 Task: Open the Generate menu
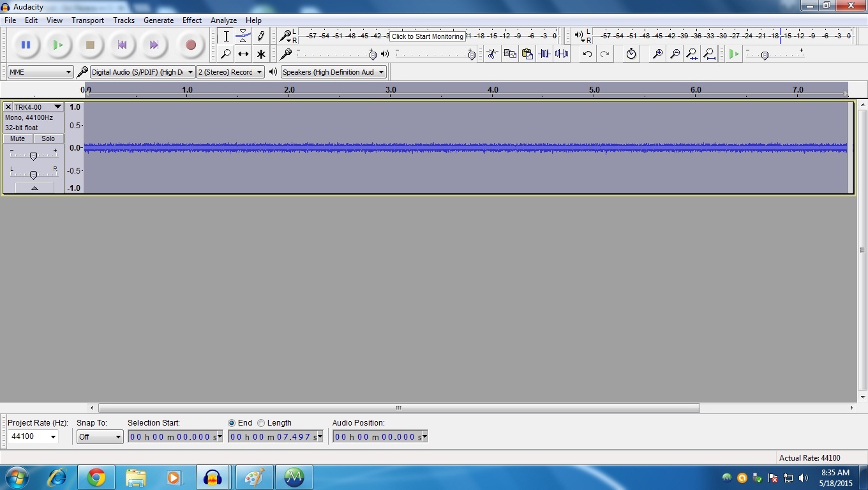pos(158,20)
